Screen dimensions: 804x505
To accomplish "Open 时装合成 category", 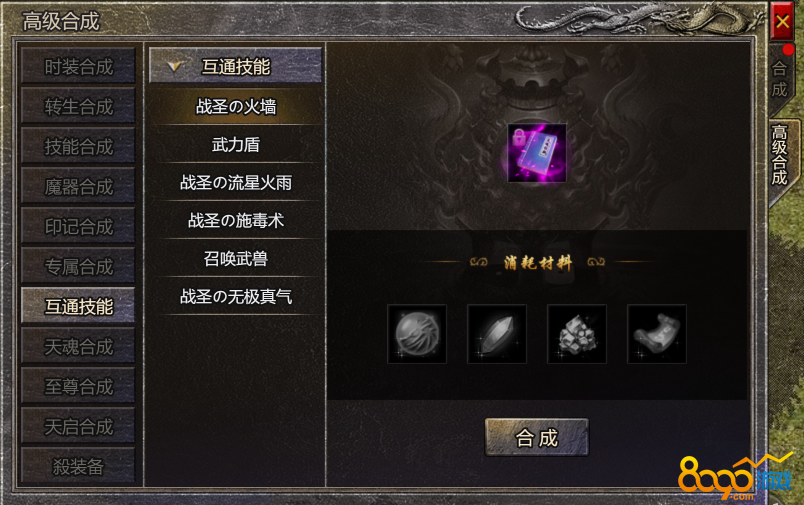I will click(x=78, y=66).
